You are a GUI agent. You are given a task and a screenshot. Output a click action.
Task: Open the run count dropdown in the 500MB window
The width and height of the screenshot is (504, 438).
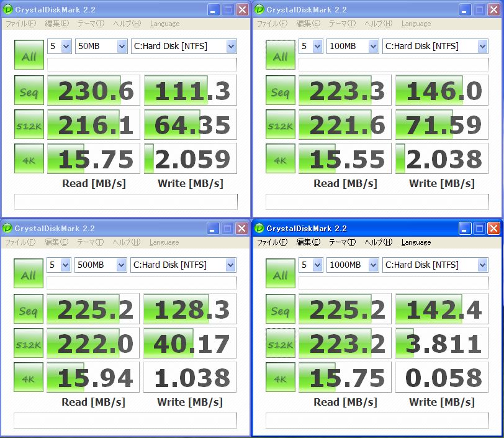click(59, 265)
